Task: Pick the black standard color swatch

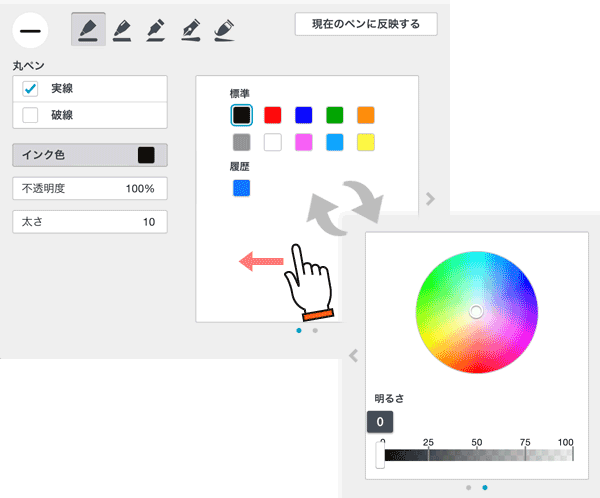Action: tap(241, 115)
